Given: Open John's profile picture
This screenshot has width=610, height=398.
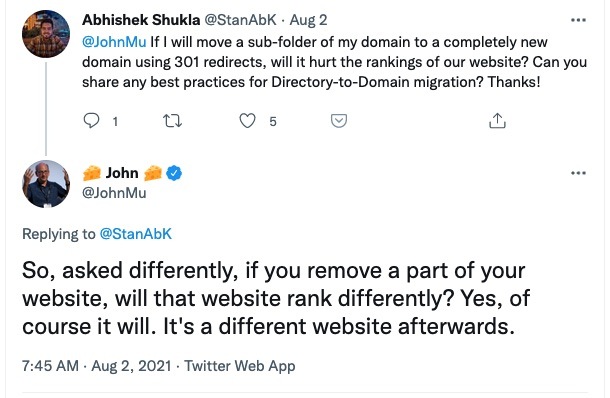Looking at the screenshot, I should (46, 184).
